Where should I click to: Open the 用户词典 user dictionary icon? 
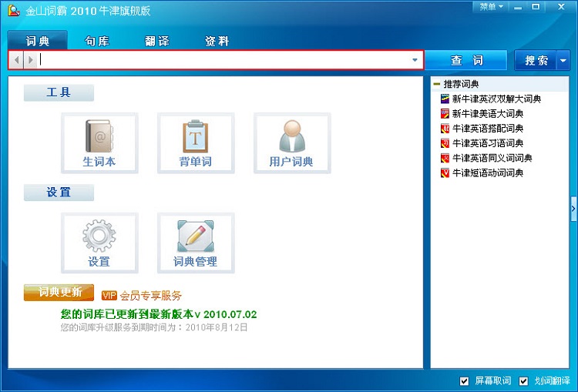(291, 142)
